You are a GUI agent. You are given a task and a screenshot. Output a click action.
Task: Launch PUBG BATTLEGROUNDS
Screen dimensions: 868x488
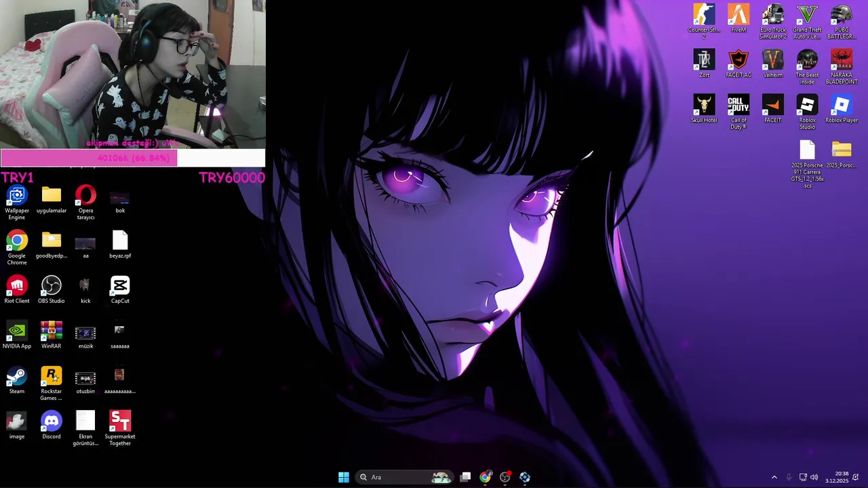pyautogui.click(x=842, y=22)
